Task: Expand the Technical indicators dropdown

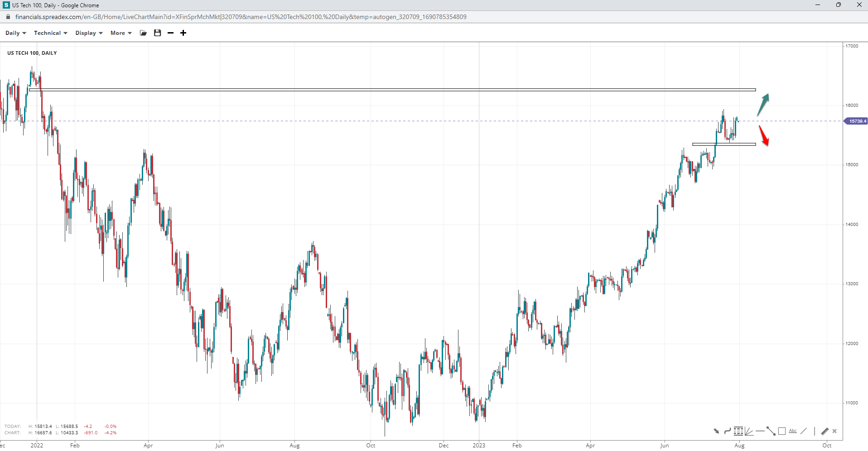Action: 50,33
